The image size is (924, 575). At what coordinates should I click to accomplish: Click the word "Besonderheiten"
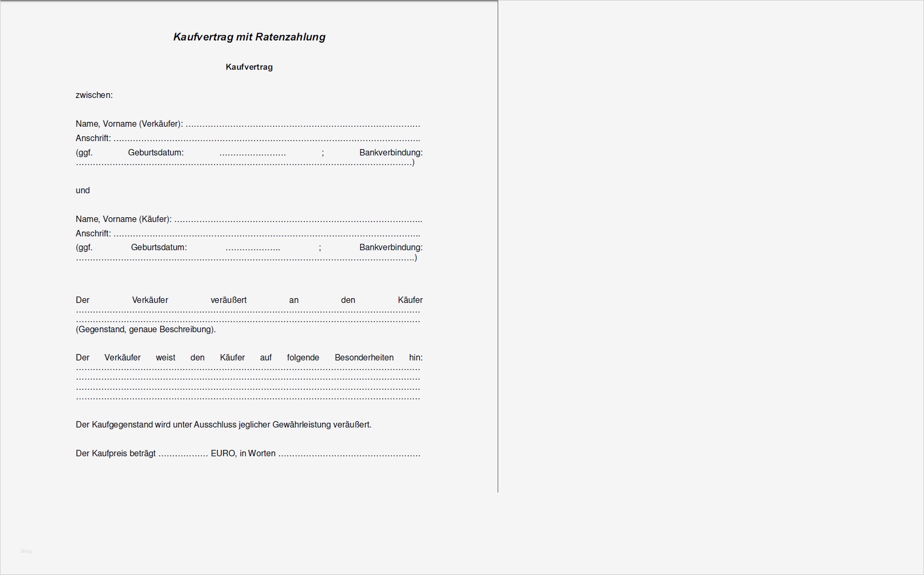point(364,358)
